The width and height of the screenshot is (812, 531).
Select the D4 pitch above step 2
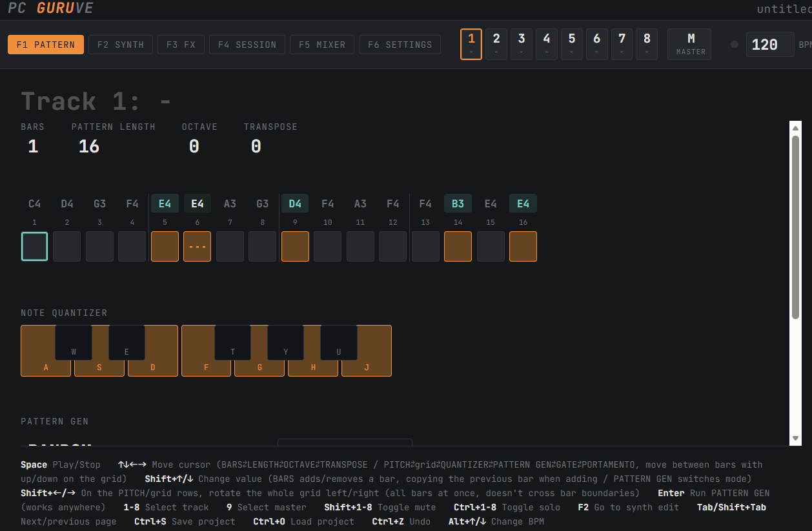click(x=67, y=203)
